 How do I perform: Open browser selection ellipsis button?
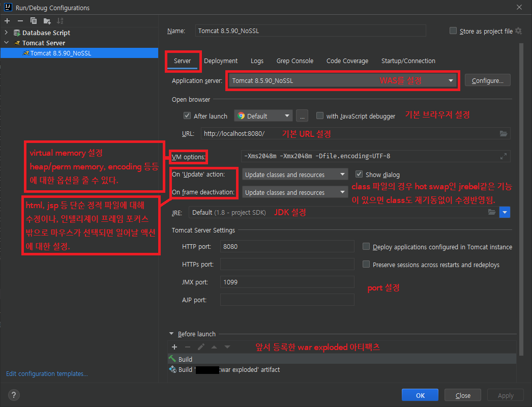tap(302, 116)
